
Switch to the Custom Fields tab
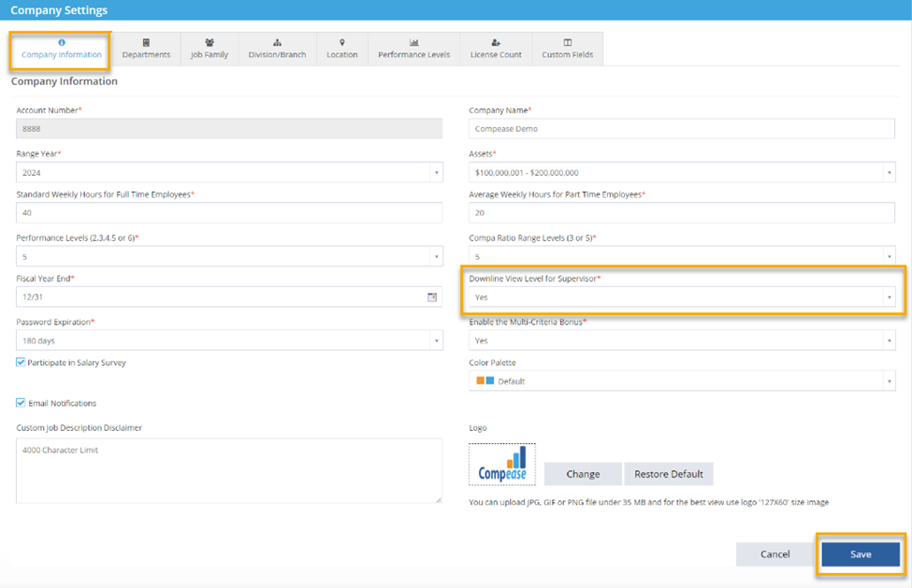(x=567, y=49)
